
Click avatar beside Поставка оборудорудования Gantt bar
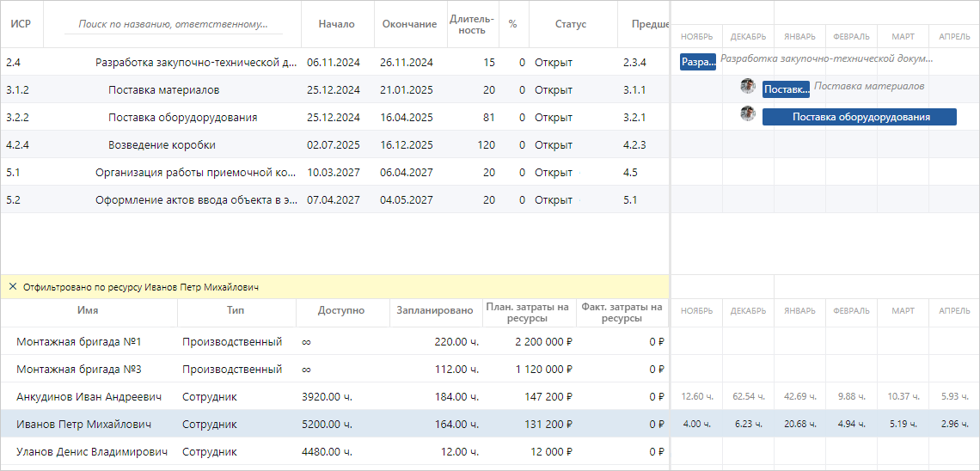748,114
